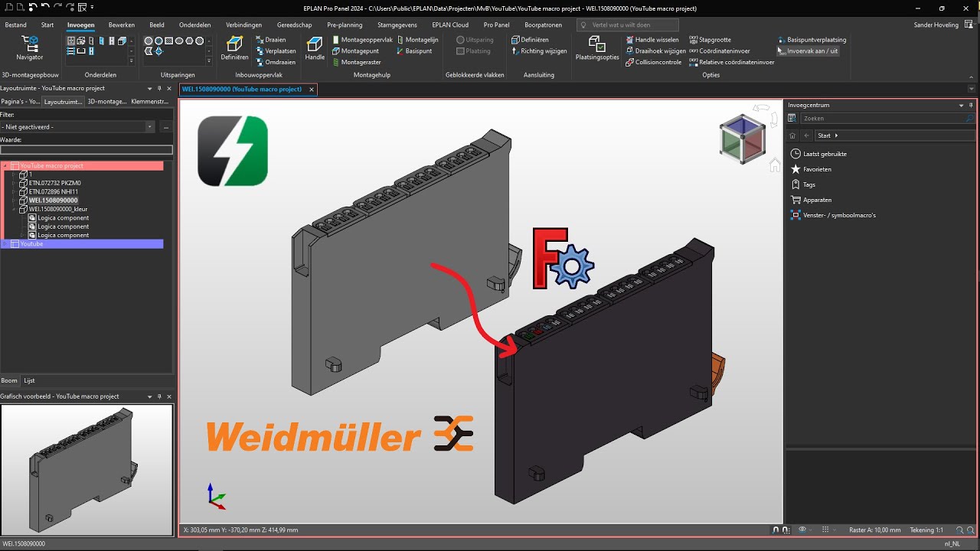Image resolution: width=980 pixels, height=551 pixels.
Task: Click Richting wijzigen
Action: tap(539, 51)
